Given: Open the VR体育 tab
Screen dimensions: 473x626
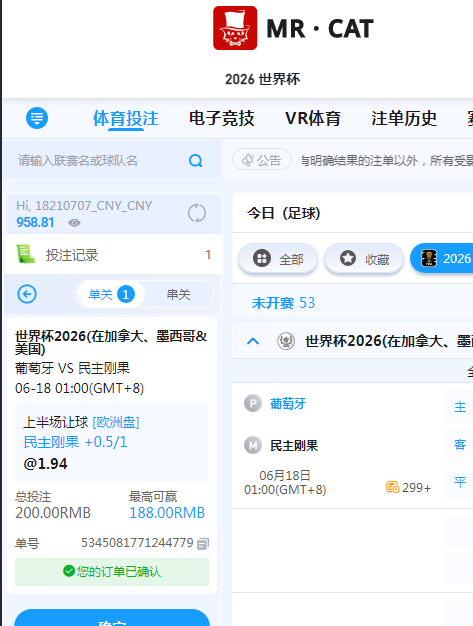Looking at the screenshot, I should click(313, 119).
